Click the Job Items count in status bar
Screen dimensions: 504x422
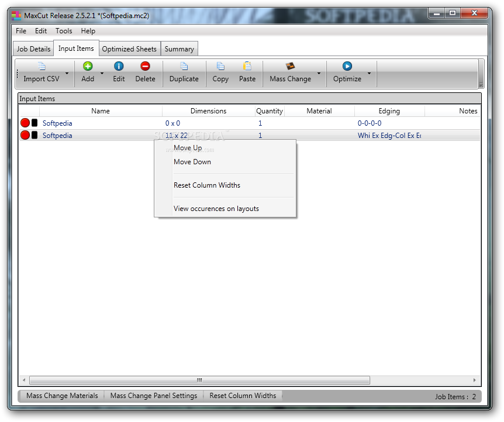pos(455,397)
